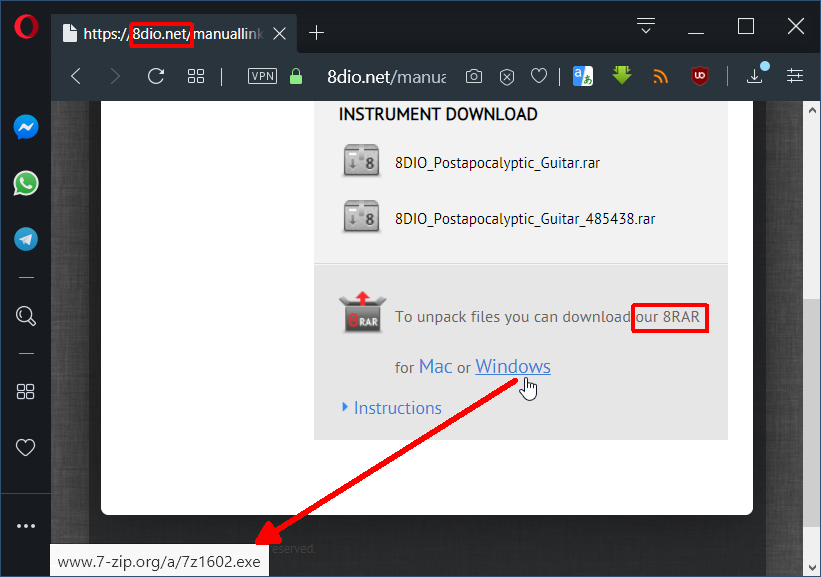This screenshot has width=821, height=577.
Task: Click the INSTRUMENT DOWNLOAD heading
Action: tap(438, 114)
